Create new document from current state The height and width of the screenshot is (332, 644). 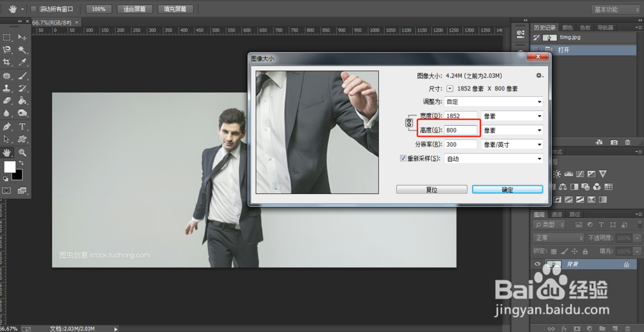(599, 142)
